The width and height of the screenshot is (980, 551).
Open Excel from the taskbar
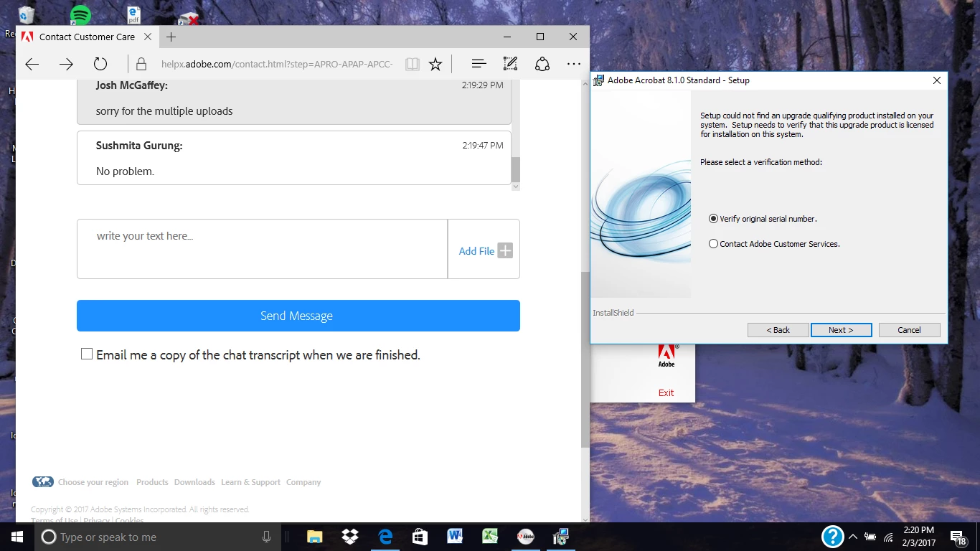pyautogui.click(x=490, y=537)
